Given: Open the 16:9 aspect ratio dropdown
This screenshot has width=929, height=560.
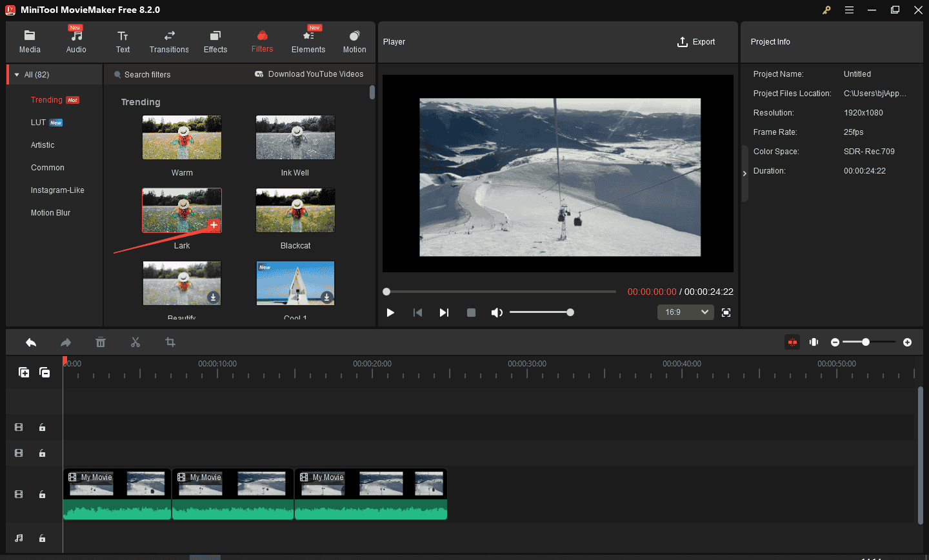Looking at the screenshot, I should (x=686, y=312).
